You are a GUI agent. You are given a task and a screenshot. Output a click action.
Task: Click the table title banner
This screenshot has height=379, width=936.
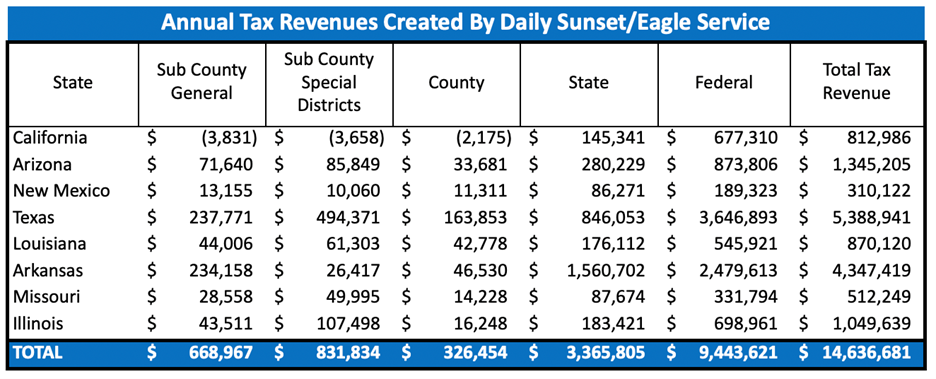coord(466,22)
